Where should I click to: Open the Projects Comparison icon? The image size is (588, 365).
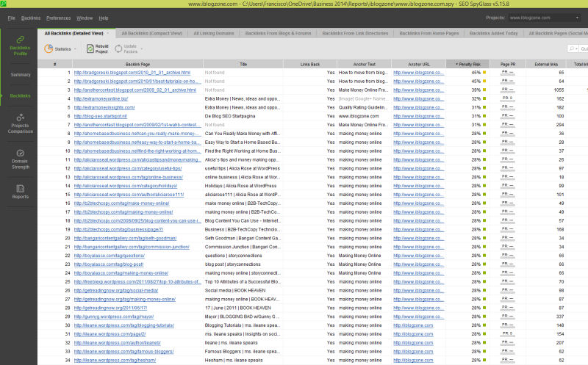21,118
